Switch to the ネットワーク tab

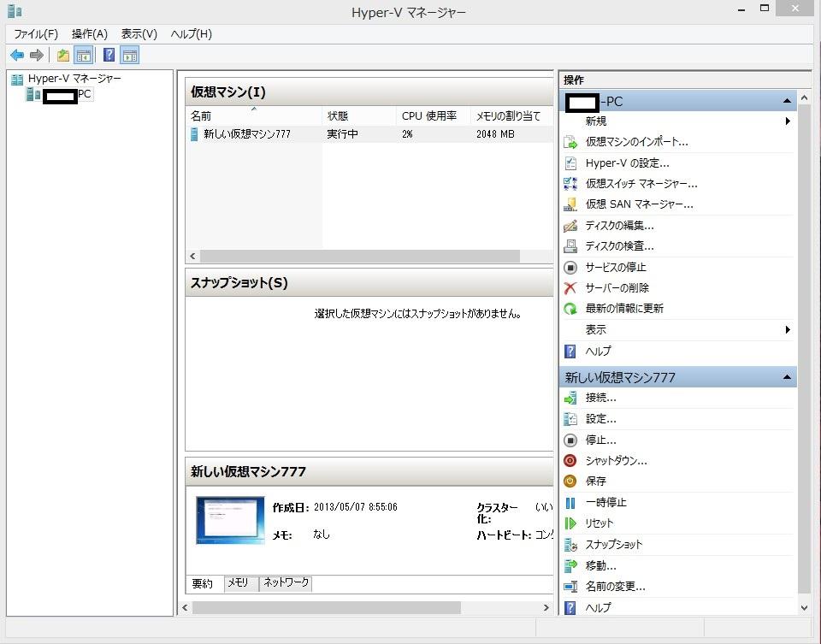tap(286, 582)
